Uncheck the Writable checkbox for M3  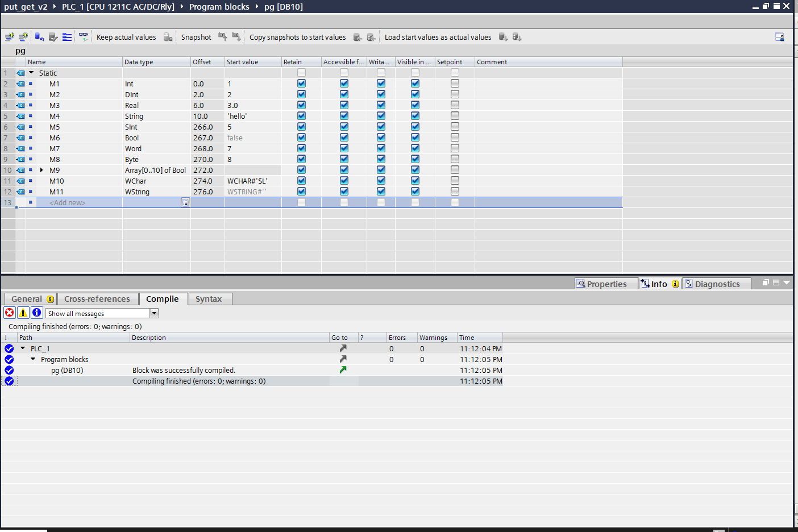click(x=381, y=105)
